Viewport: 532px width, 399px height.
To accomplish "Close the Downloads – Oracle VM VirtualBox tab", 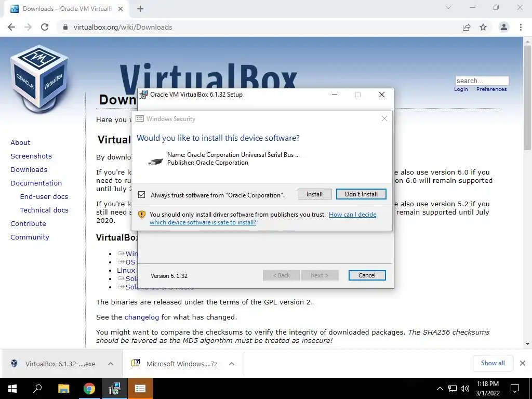I will [x=121, y=9].
